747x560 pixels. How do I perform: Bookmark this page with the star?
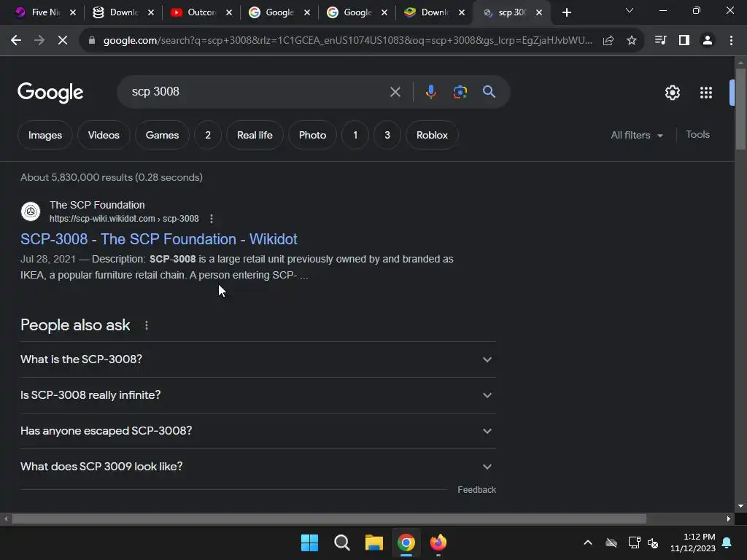coord(632,41)
